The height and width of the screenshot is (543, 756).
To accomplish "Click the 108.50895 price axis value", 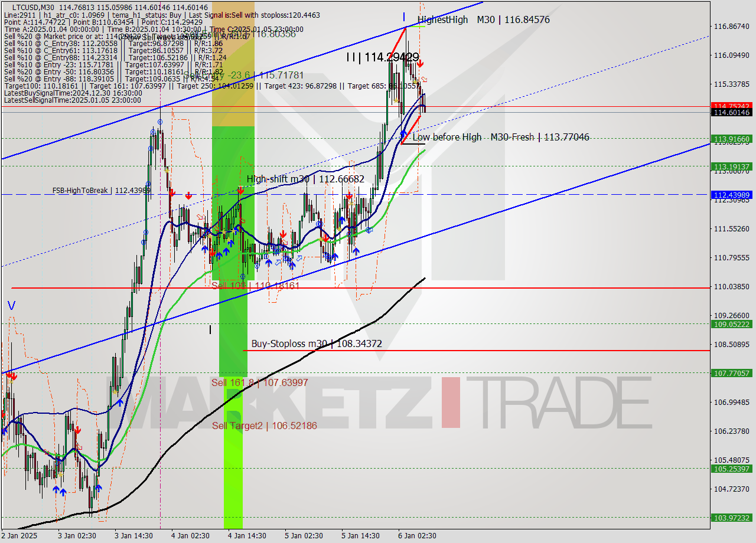I will click(732, 345).
